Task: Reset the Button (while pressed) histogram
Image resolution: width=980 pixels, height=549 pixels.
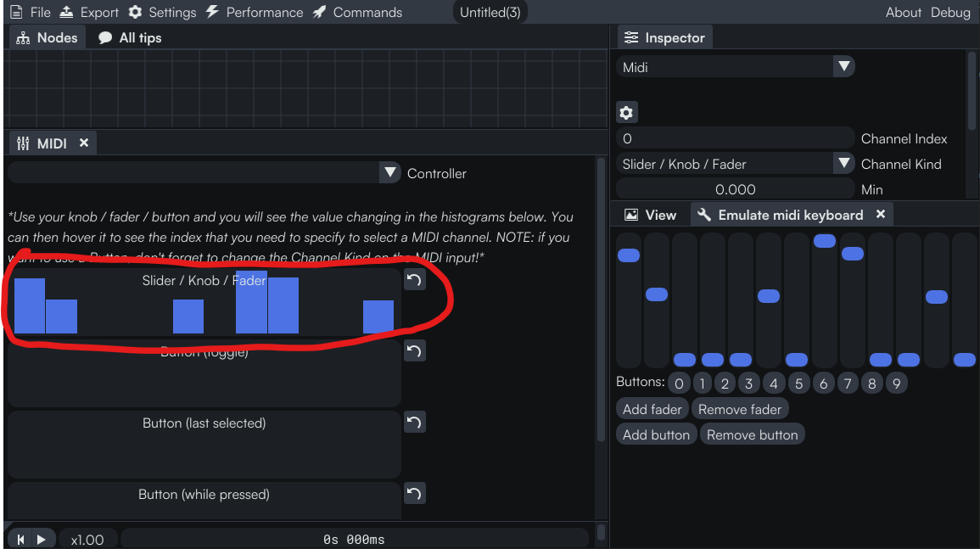Action: click(x=414, y=493)
